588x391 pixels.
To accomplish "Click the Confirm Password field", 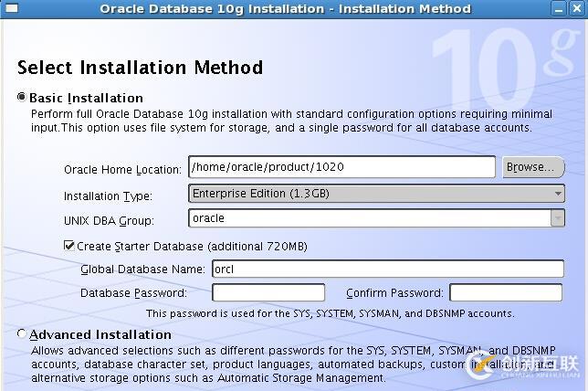I will click(506, 292).
